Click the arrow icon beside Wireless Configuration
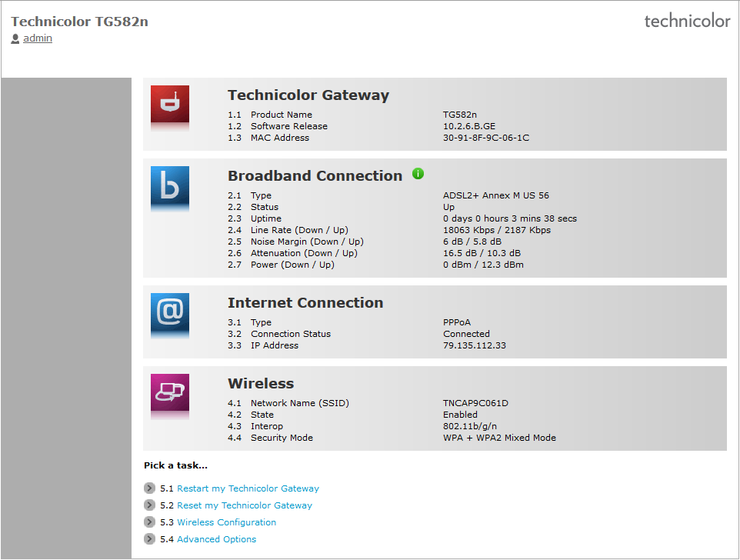 [x=149, y=522]
